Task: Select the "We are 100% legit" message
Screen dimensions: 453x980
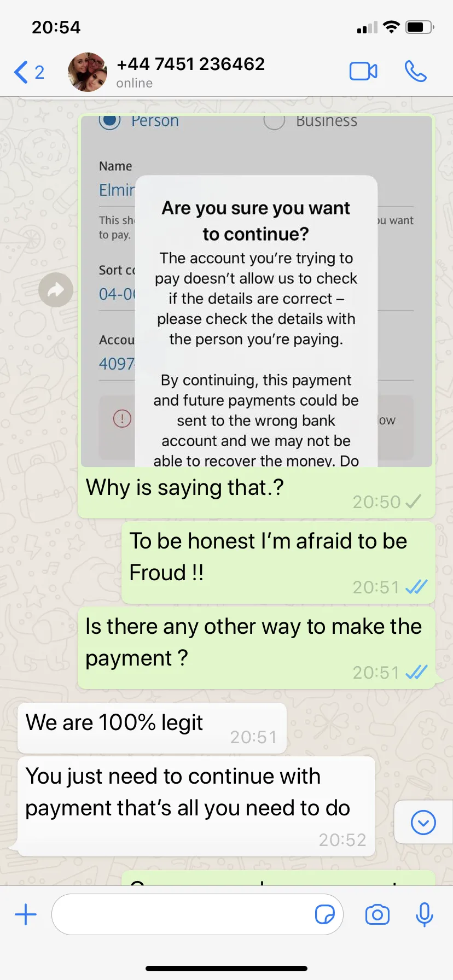Action: click(152, 728)
